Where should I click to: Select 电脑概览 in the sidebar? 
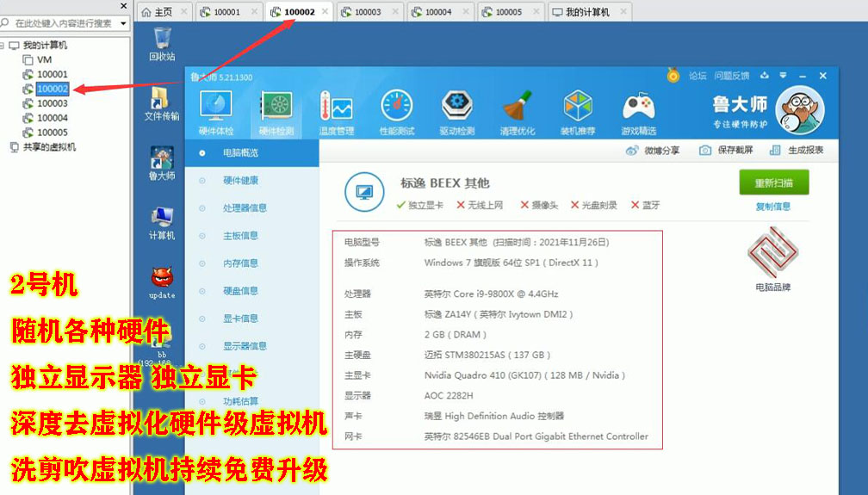[x=251, y=153]
